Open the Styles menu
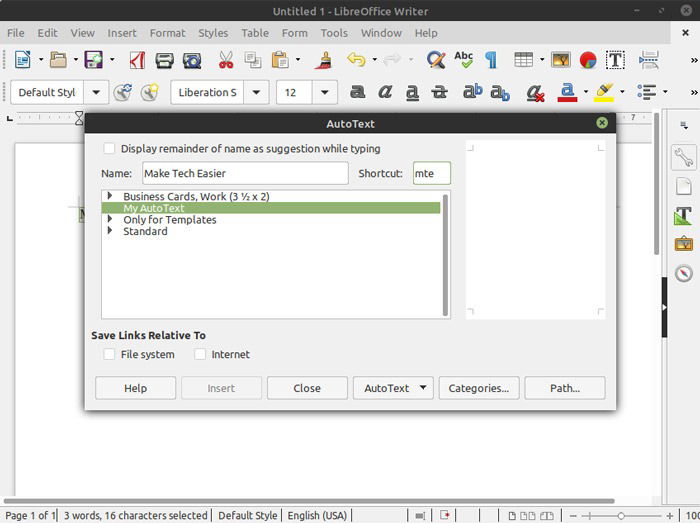700x523 pixels. pos(213,33)
